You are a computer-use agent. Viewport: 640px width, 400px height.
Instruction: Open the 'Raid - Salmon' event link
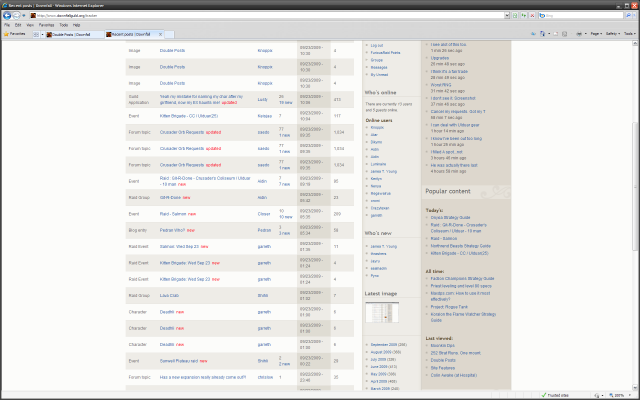(173, 214)
